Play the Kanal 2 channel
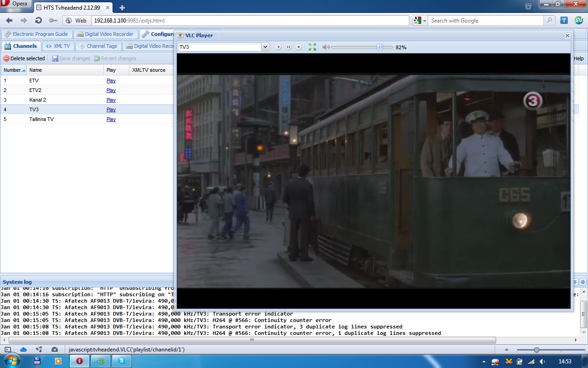This screenshot has height=368, width=588. pos(111,100)
